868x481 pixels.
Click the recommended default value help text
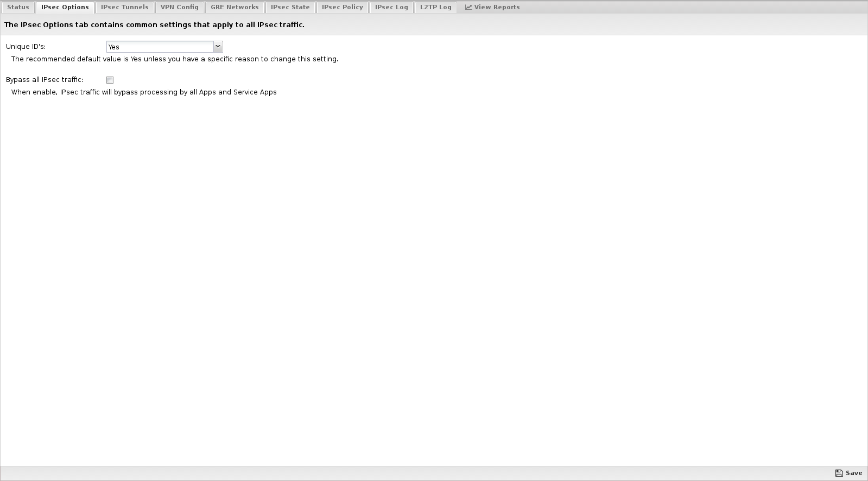pos(175,59)
